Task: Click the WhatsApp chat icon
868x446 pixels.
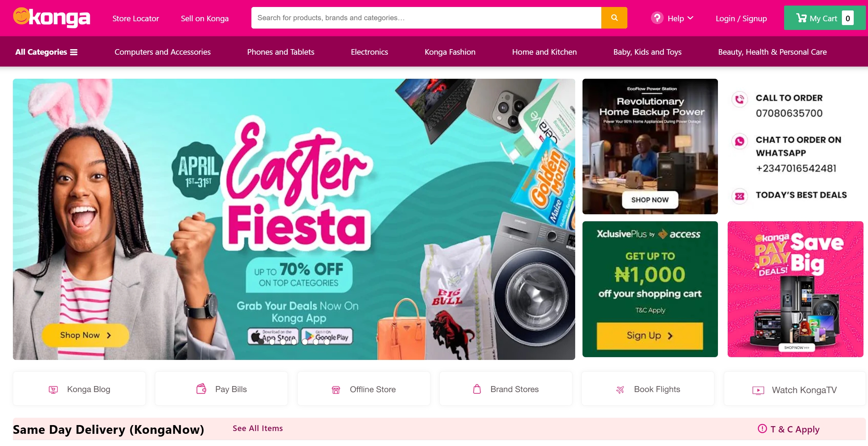Action: pos(740,141)
